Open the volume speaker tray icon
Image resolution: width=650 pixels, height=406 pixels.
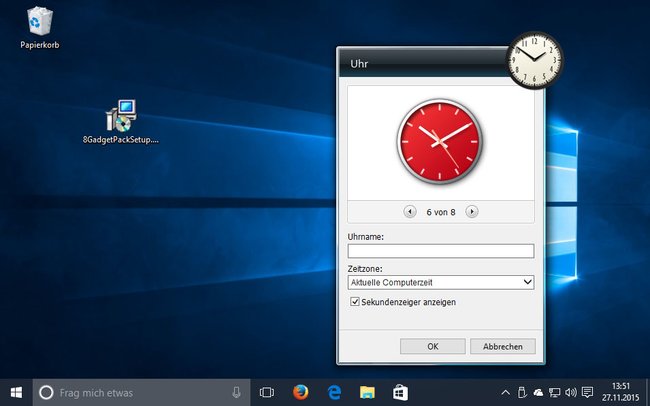coord(570,392)
